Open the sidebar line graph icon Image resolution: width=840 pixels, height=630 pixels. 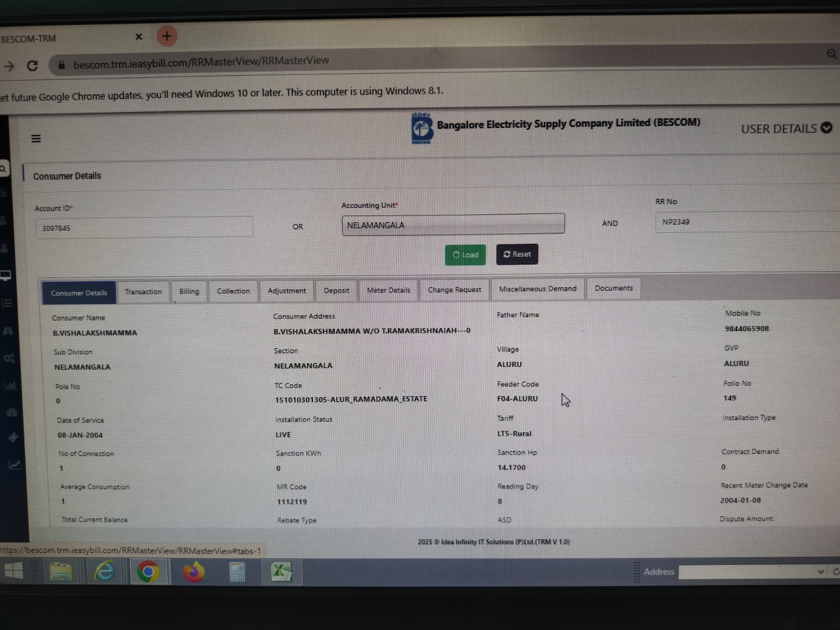14,465
